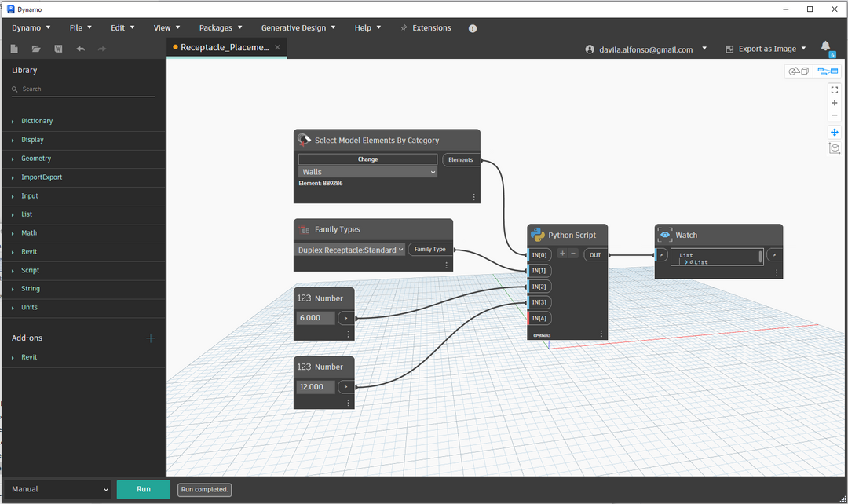The height and width of the screenshot is (504, 848).
Task: Click the Undo arrow icon
Action: pyautogui.click(x=81, y=49)
